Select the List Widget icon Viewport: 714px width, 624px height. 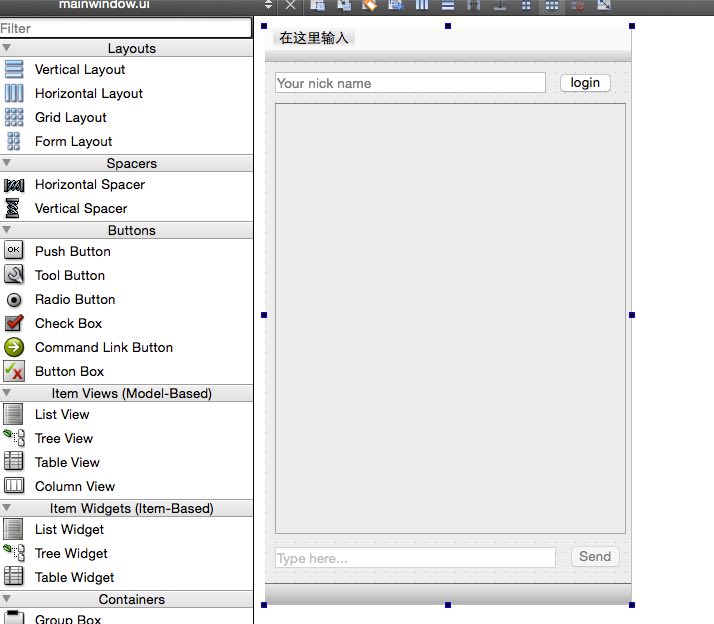[13, 529]
